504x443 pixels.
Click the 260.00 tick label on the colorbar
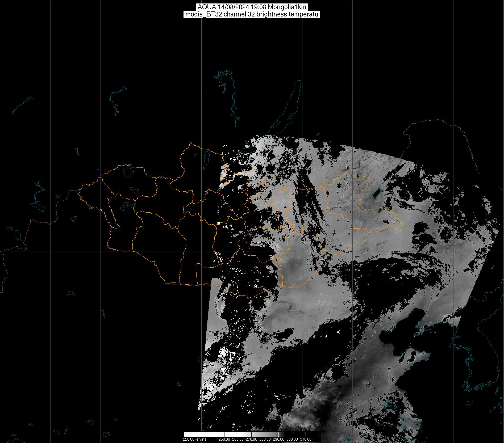point(238,440)
